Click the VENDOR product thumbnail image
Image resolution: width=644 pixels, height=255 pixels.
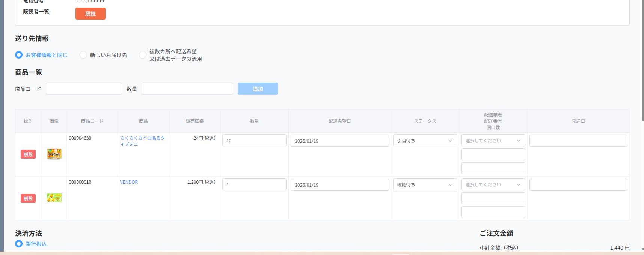click(x=54, y=198)
